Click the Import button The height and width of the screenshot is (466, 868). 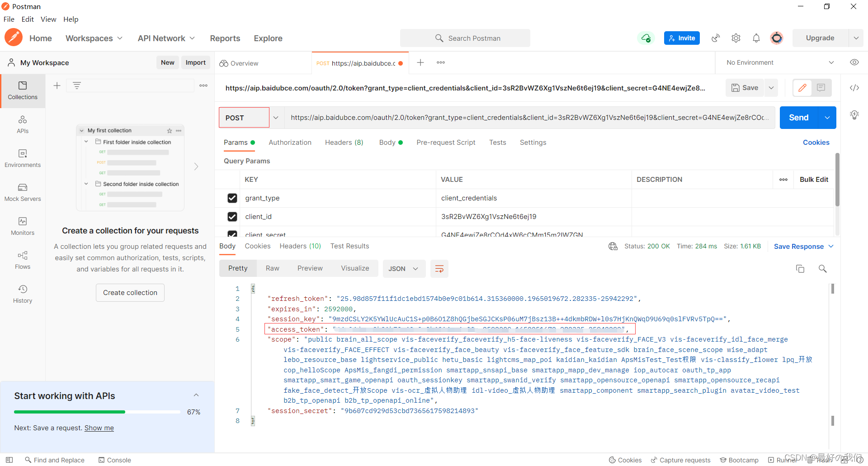coord(196,62)
